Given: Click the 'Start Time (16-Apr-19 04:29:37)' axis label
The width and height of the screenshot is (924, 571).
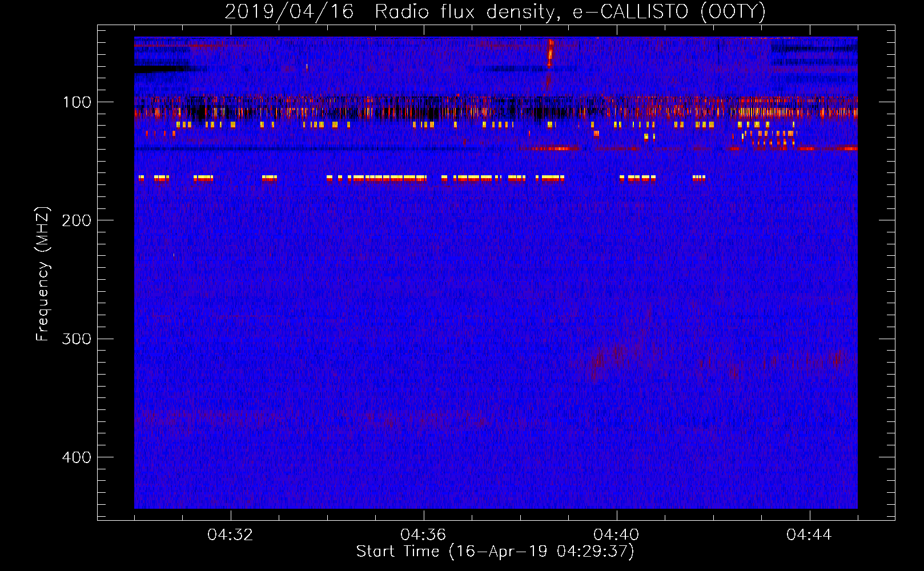Looking at the screenshot, I should click(x=495, y=552).
